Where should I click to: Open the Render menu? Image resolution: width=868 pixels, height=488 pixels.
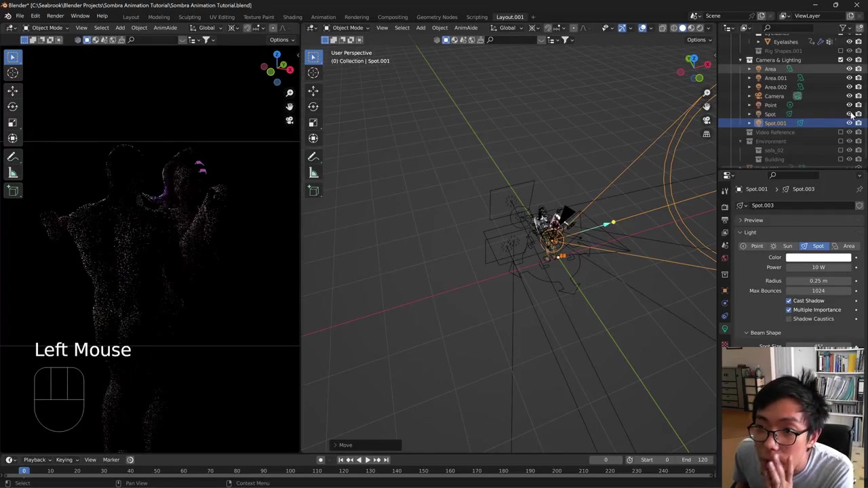point(55,16)
